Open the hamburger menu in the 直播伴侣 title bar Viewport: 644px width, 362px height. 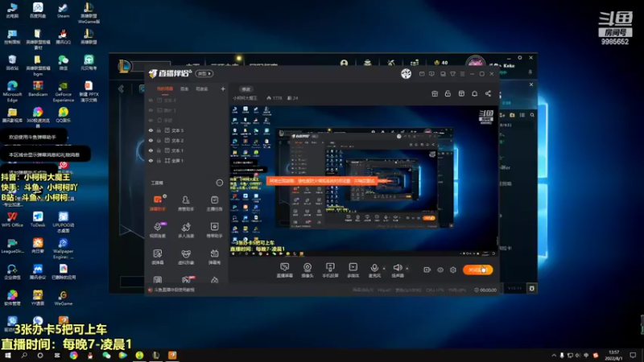(462, 74)
